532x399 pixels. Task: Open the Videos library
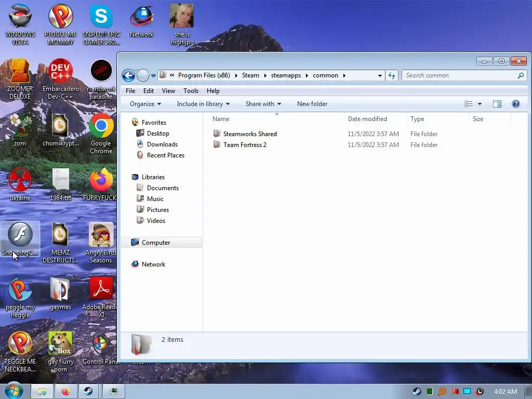point(156,220)
